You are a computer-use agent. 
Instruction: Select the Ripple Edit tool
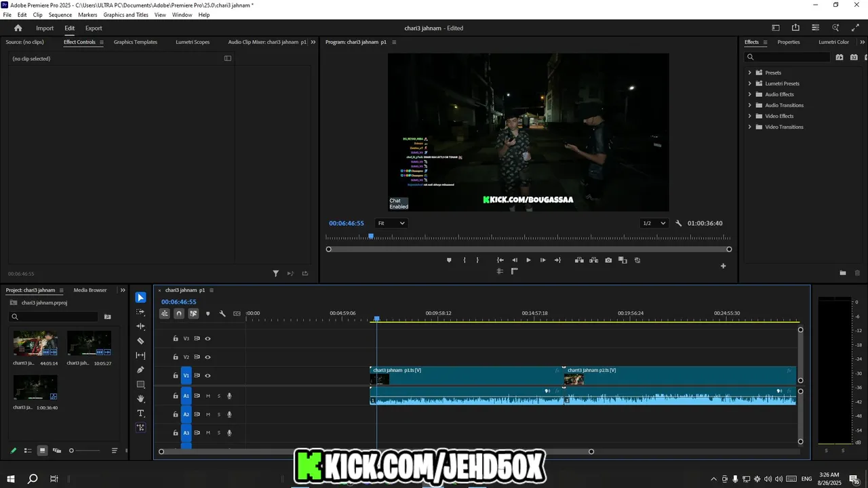pos(140,326)
